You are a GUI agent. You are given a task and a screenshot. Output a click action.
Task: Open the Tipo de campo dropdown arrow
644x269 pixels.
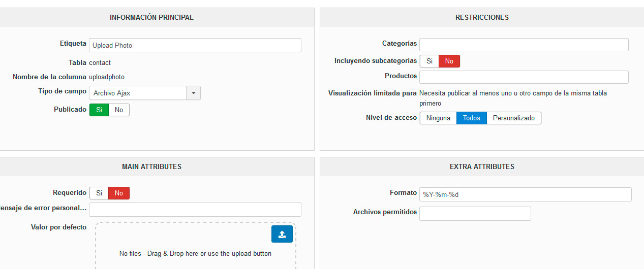click(194, 93)
